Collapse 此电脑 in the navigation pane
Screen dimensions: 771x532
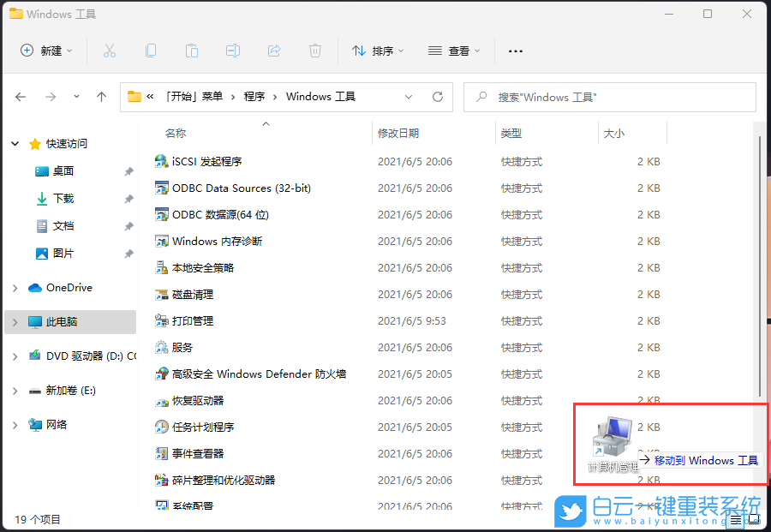15,321
